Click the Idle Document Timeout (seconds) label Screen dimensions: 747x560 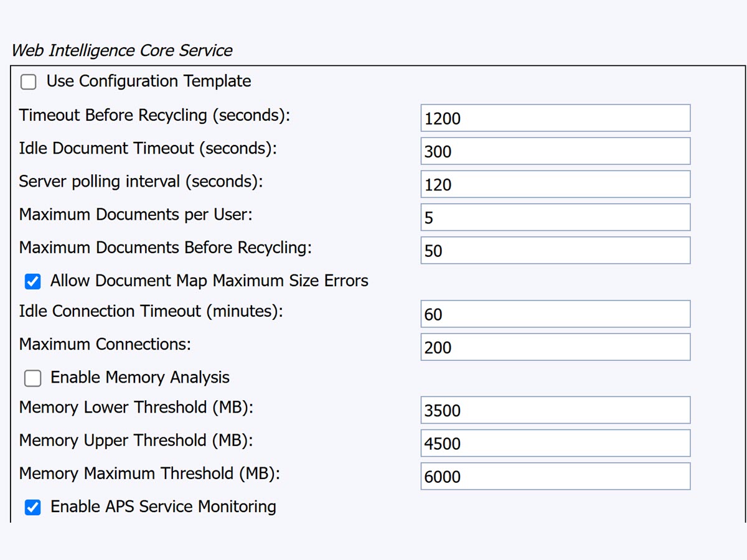click(148, 148)
